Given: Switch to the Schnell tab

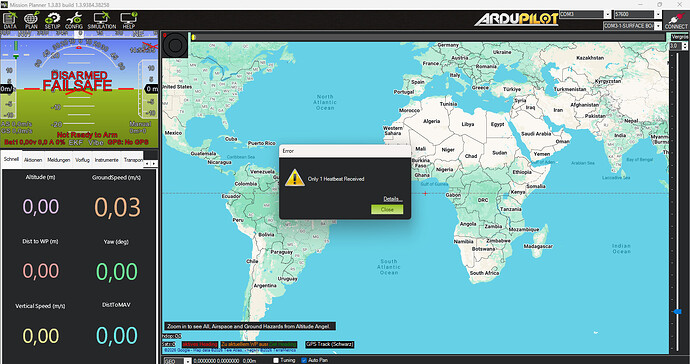Looking at the screenshot, I should pyautogui.click(x=11, y=159).
